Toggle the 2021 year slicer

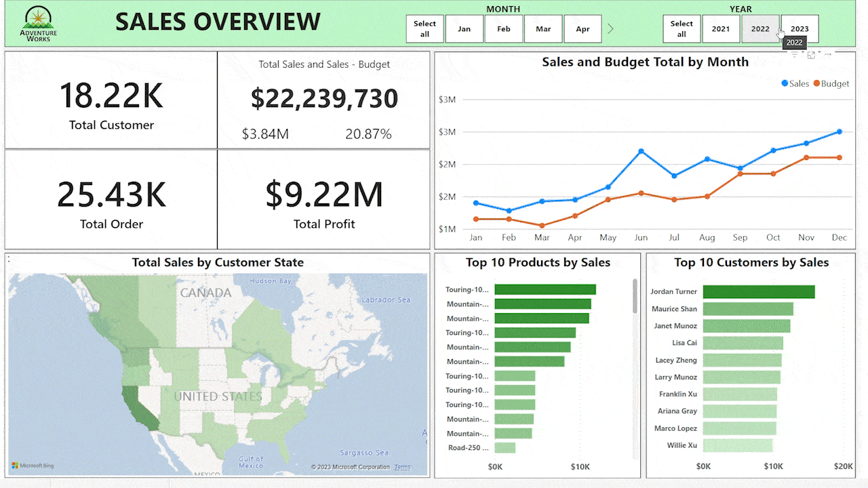721,29
